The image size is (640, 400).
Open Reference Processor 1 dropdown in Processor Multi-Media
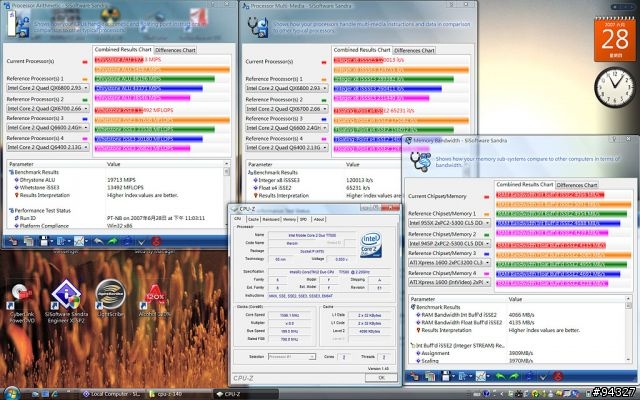tap(287, 88)
